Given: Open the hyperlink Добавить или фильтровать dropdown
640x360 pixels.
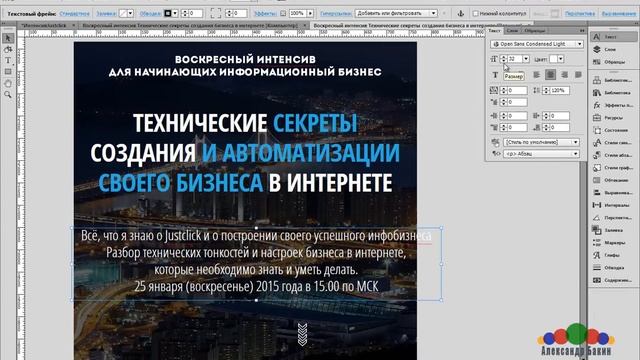Looking at the screenshot, I should (396, 13).
